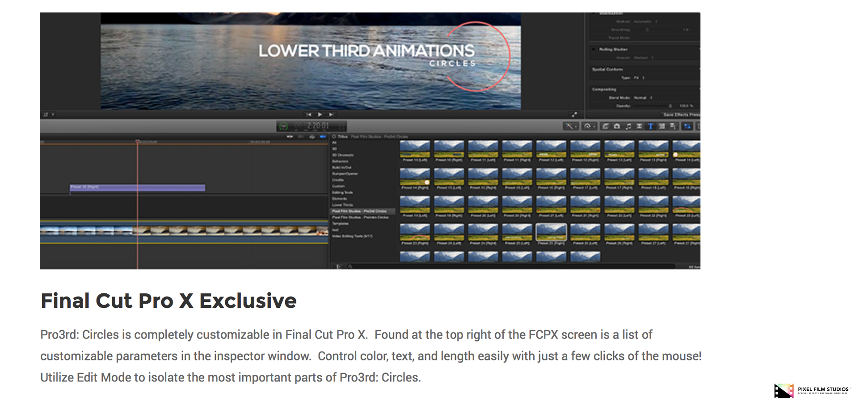
Task: Click the browser sidebar show/hide icon at bottom
Action: point(338,267)
